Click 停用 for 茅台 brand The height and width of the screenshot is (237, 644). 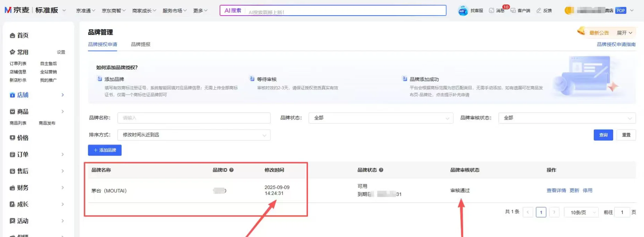(x=587, y=191)
